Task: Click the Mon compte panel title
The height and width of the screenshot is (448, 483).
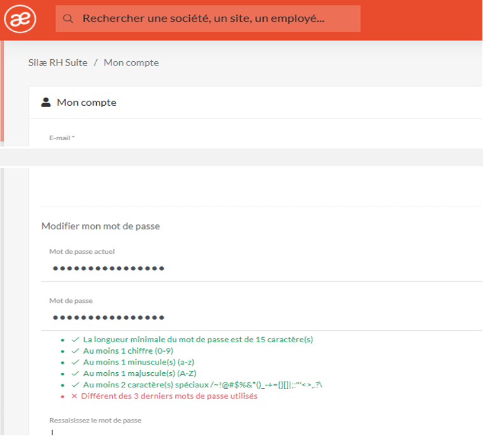Action: [87, 102]
